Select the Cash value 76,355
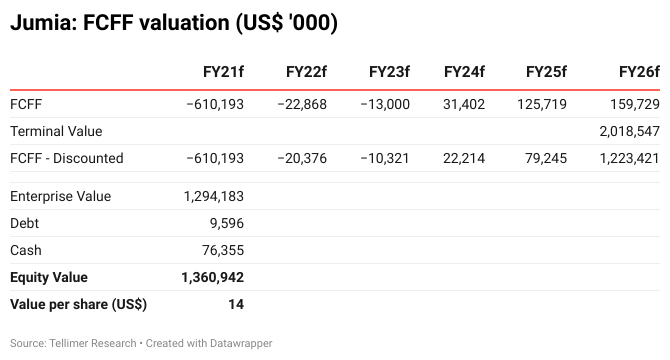670x360 pixels. click(223, 250)
